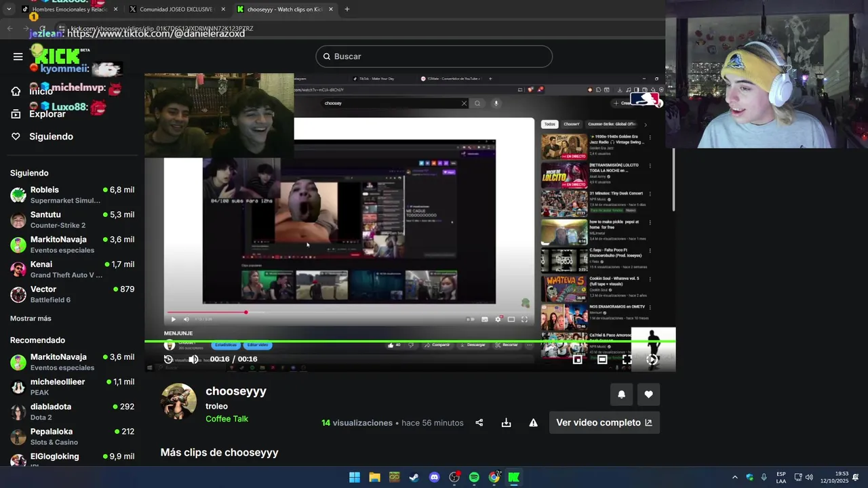
Task: Click the report warning triangle icon
Action: [x=533, y=422]
